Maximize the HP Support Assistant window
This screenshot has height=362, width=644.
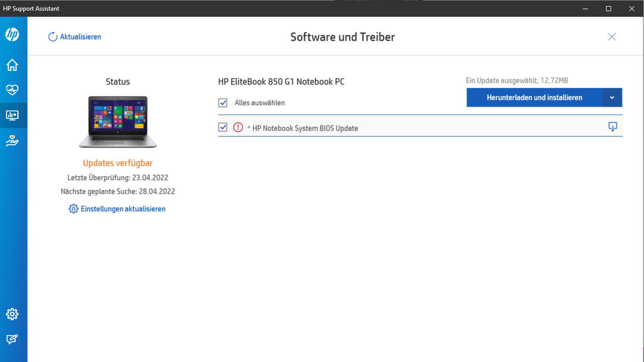609,9
